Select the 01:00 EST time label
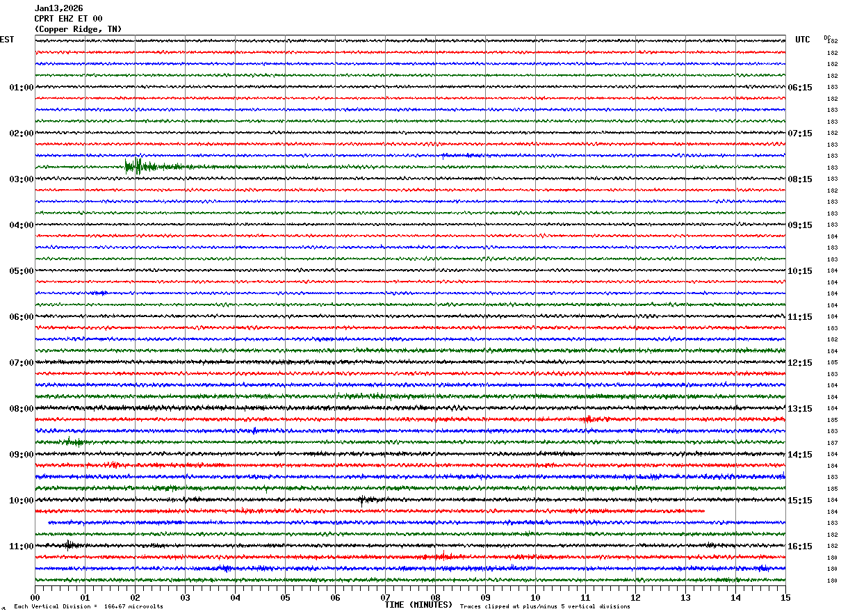841x616 pixels. point(22,88)
